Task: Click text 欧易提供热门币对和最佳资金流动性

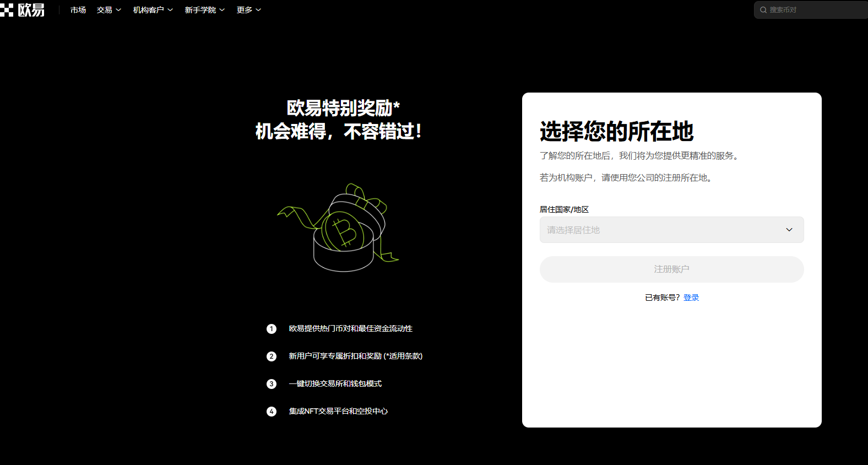Action: pyautogui.click(x=351, y=328)
